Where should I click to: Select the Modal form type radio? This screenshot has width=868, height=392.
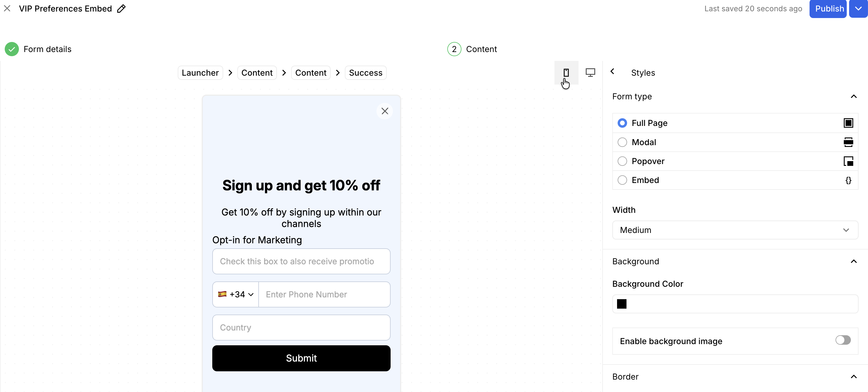[x=622, y=142]
